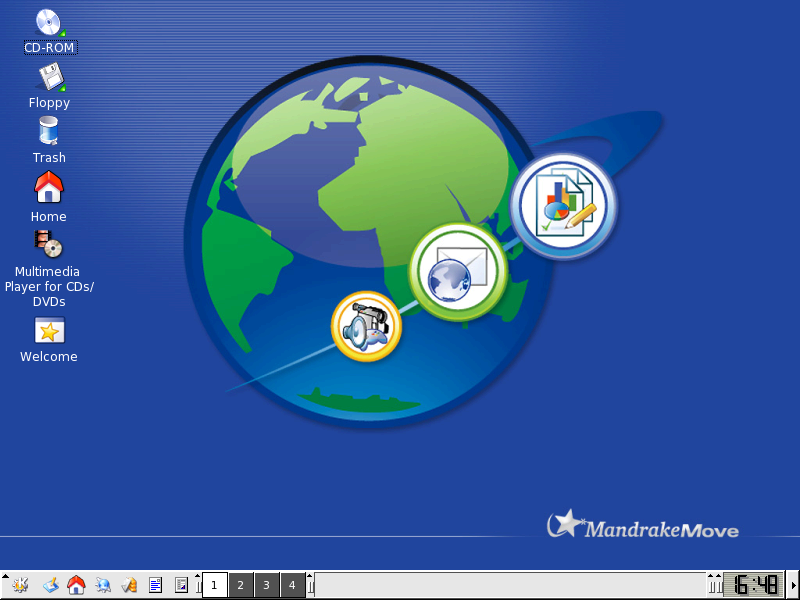The height and width of the screenshot is (600, 800).
Task: Open the KDE K menu in panel
Action: point(20,585)
